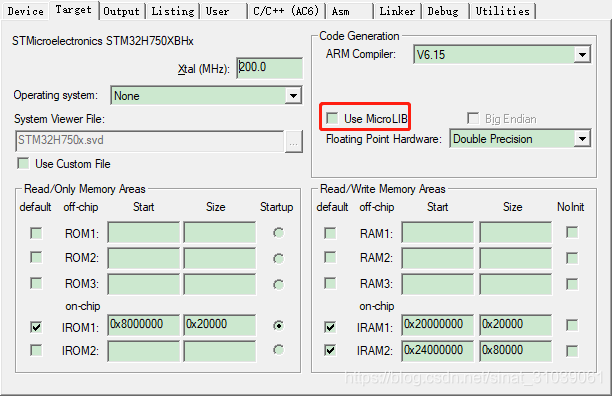This screenshot has height=396, width=612.
Task: Click the RAM3 Size field
Action: (516, 284)
